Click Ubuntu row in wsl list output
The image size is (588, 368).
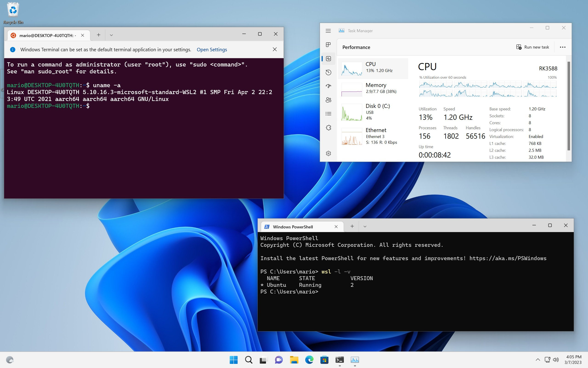point(307,285)
